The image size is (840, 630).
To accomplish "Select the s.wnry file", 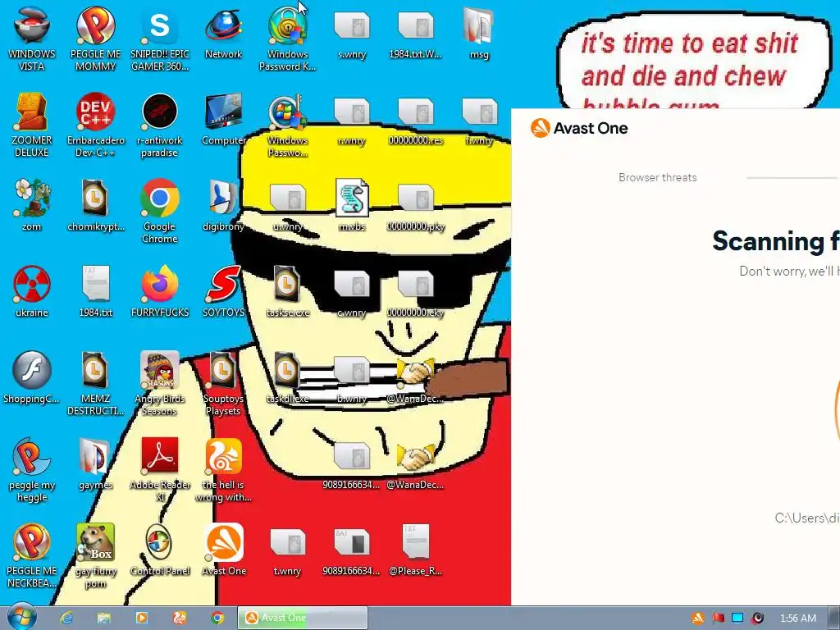I will [x=352, y=33].
